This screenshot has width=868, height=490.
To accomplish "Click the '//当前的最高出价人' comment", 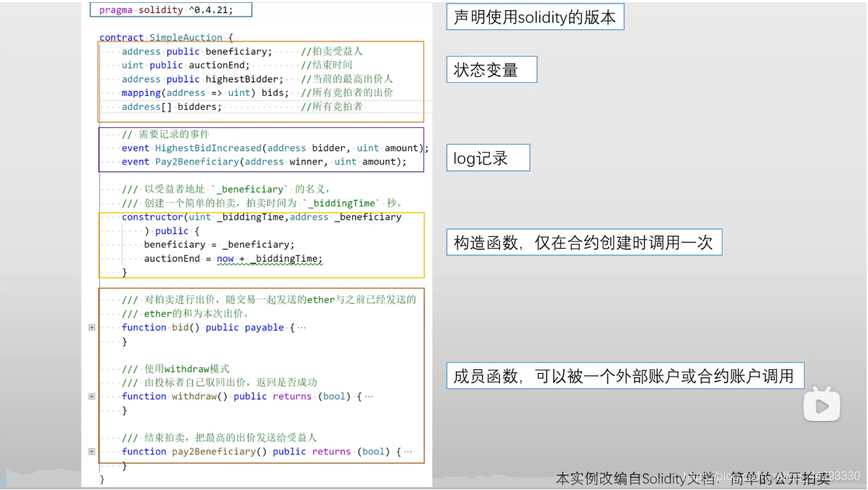I will [x=346, y=79].
